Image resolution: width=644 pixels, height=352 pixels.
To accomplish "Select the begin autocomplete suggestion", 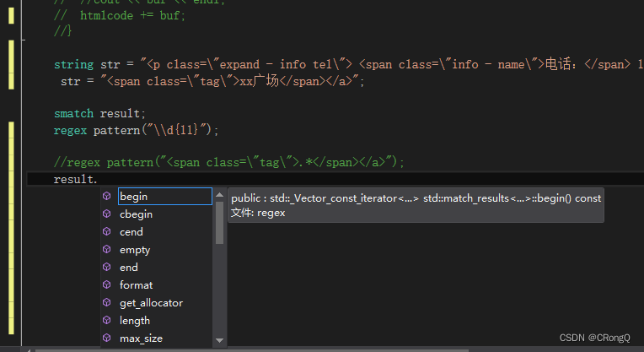I will pos(164,197).
